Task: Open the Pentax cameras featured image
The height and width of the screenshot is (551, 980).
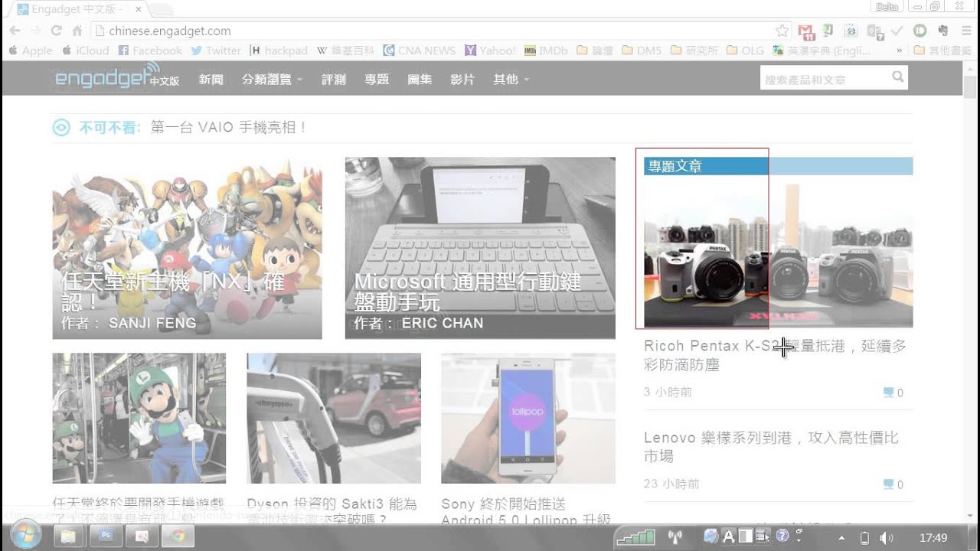Action: 778,252
